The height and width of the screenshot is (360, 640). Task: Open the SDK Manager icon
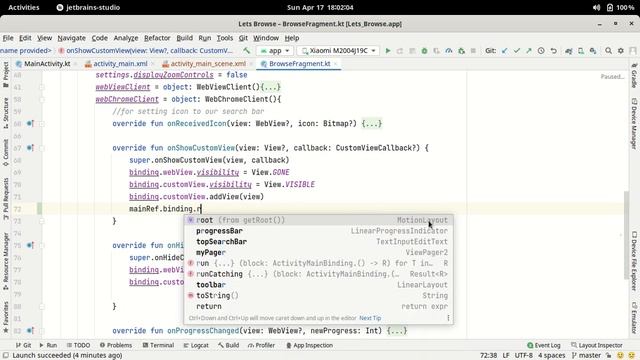(593, 51)
